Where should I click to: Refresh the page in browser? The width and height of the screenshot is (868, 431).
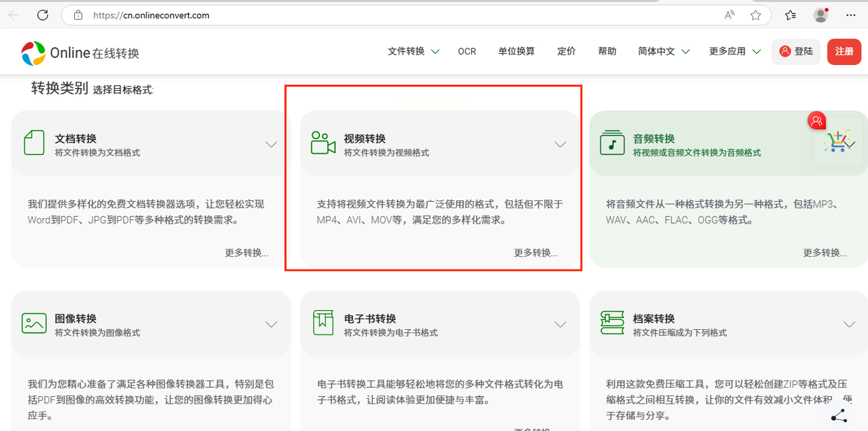pyautogui.click(x=43, y=15)
